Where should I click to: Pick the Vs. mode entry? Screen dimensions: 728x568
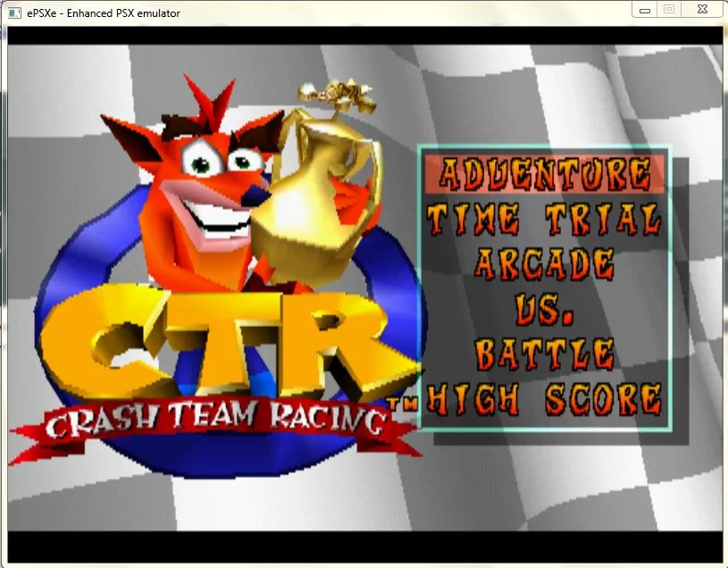(544, 310)
